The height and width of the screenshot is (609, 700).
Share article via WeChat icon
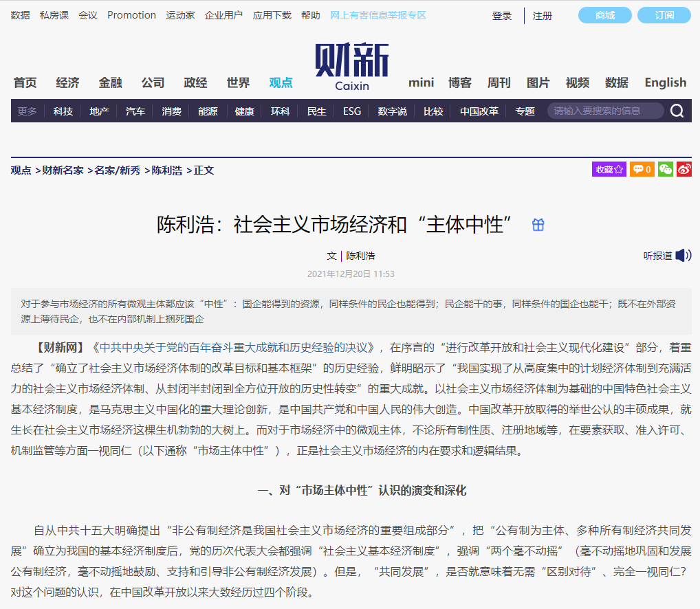(665, 169)
